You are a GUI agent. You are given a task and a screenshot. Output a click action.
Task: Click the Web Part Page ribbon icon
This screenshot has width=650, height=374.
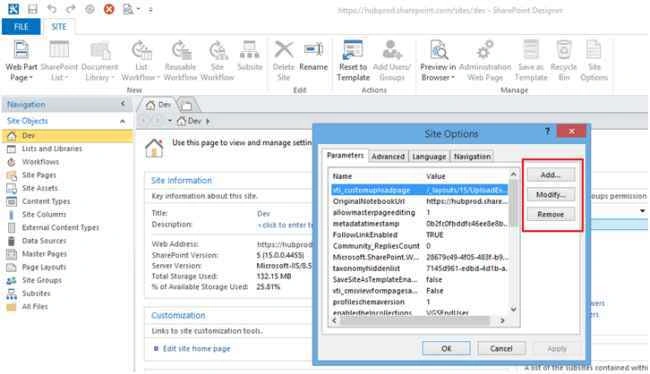click(21, 50)
